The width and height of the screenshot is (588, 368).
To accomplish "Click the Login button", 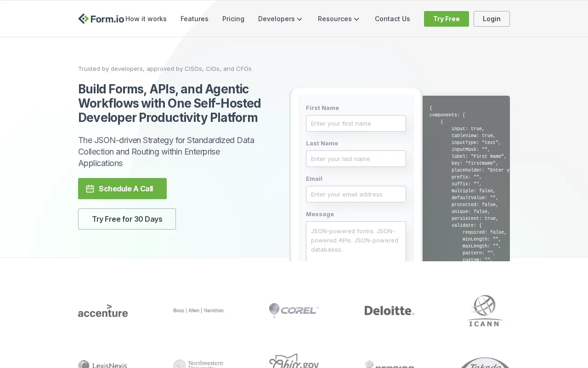I will point(492,19).
